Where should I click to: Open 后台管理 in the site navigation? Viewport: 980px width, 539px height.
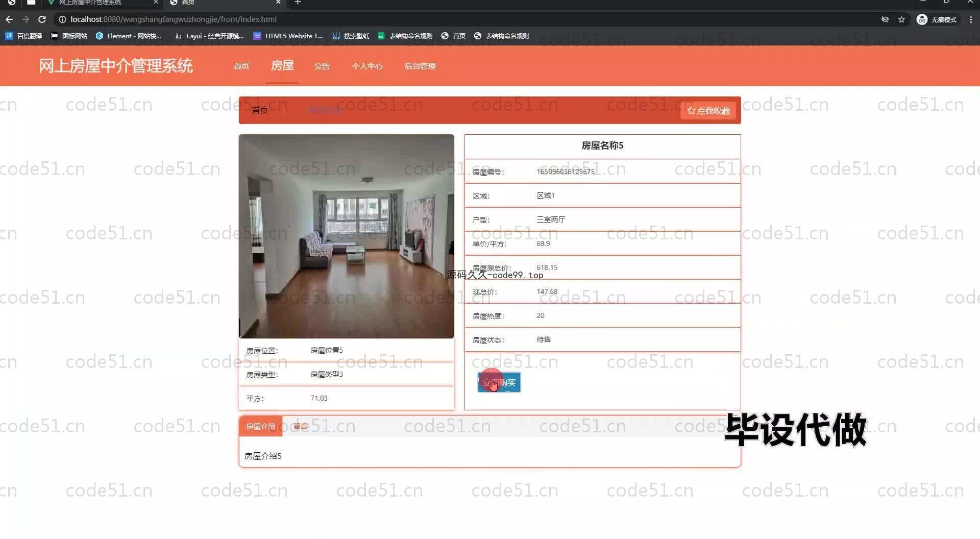420,66
